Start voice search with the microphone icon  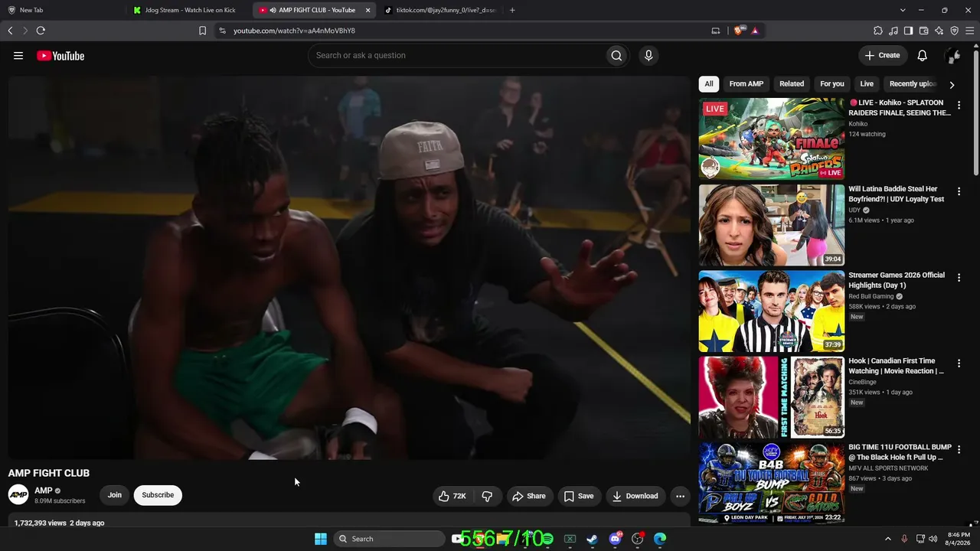pyautogui.click(x=648, y=55)
